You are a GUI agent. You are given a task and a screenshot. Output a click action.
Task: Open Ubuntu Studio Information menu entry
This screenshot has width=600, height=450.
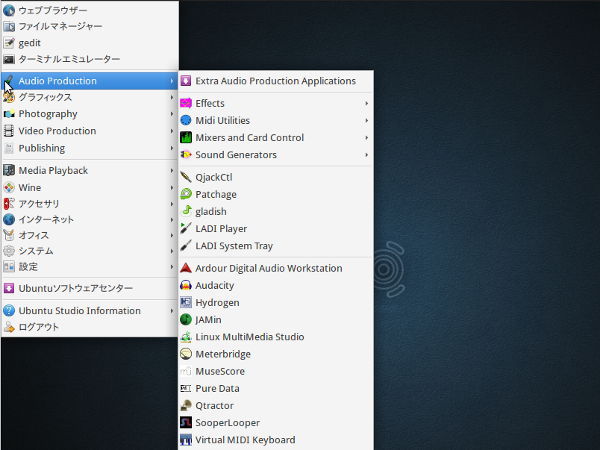pos(90,311)
